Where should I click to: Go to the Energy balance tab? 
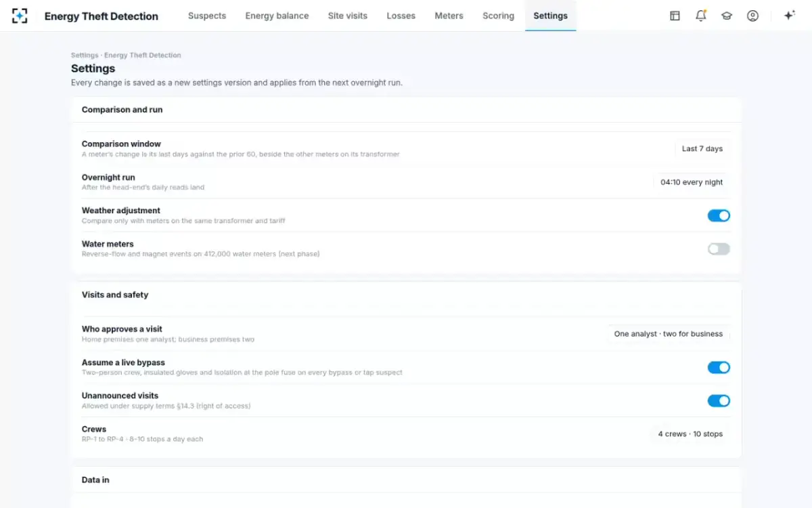277,16
